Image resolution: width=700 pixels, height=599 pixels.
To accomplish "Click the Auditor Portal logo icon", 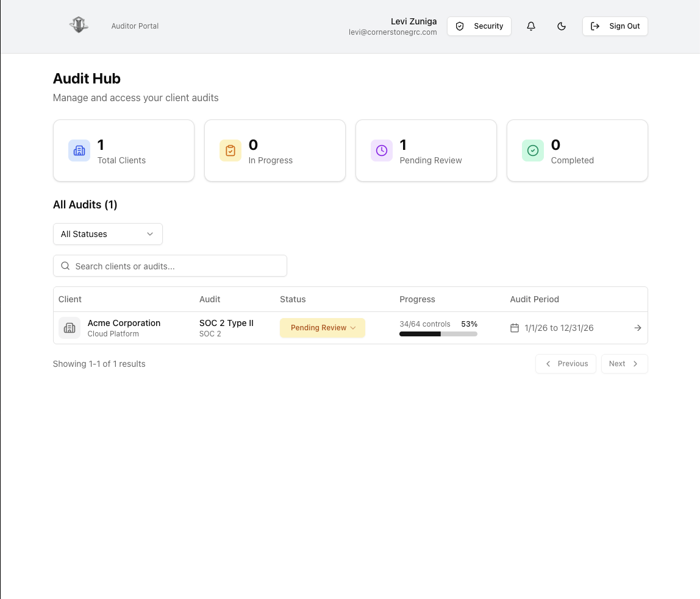I will pos(79,25).
